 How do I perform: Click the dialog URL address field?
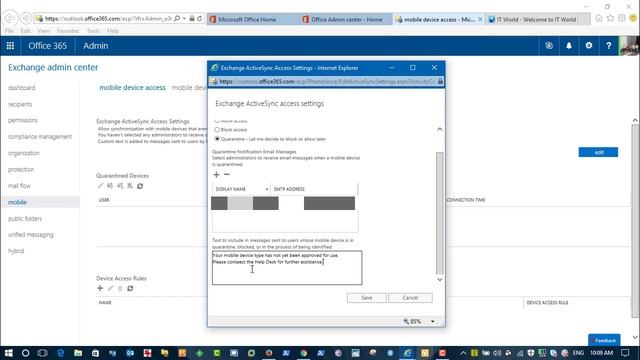pyautogui.click(x=327, y=81)
